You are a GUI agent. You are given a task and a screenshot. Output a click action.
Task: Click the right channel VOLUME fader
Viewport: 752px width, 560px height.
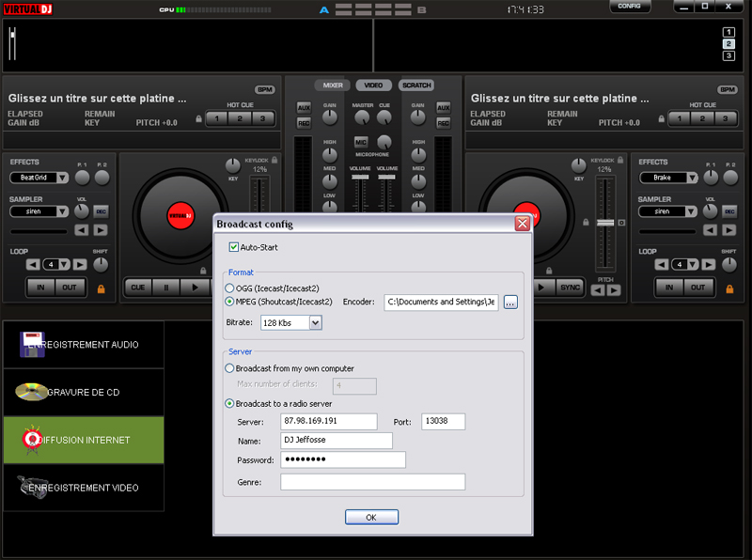click(386, 177)
